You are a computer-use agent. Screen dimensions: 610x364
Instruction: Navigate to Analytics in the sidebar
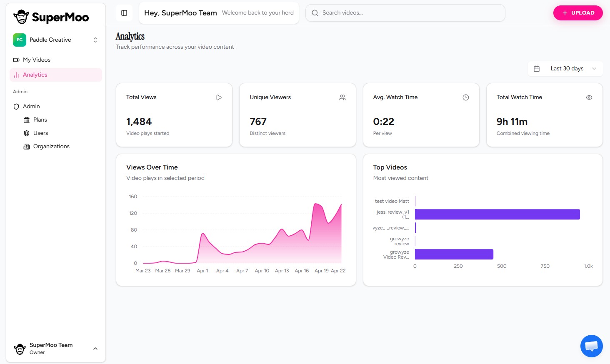click(x=35, y=75)
